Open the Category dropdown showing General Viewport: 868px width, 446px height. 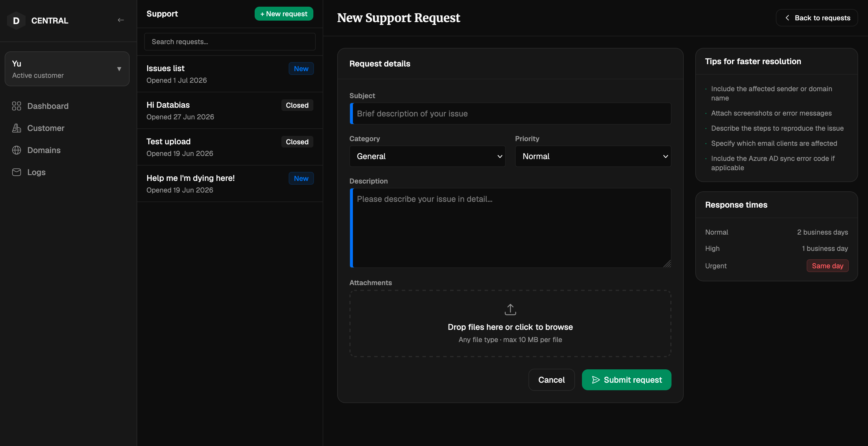click(x=427, y=156)
